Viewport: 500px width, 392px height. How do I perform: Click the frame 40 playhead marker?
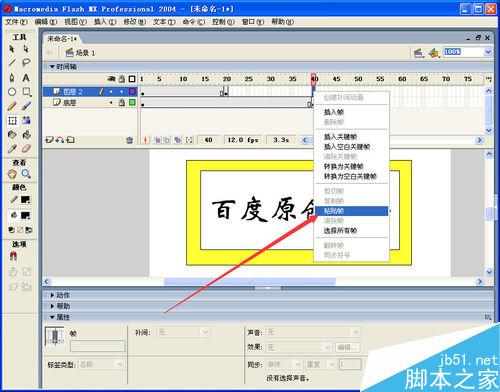[314, 79]
